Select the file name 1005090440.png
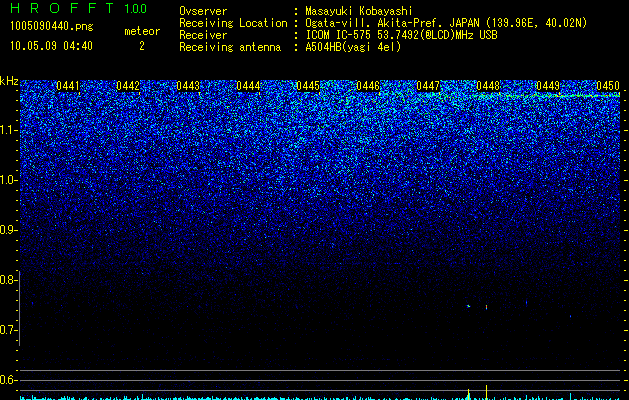Viewport: 629px width, 400px height. pos(52,27)
